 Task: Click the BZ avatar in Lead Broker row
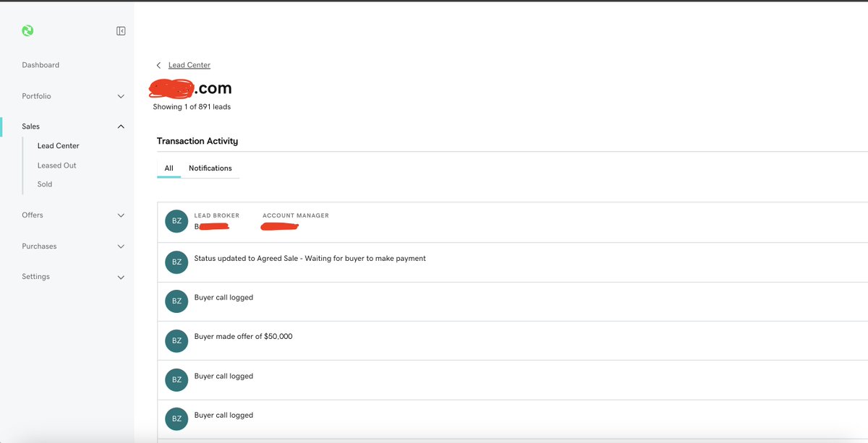[176, 221]
